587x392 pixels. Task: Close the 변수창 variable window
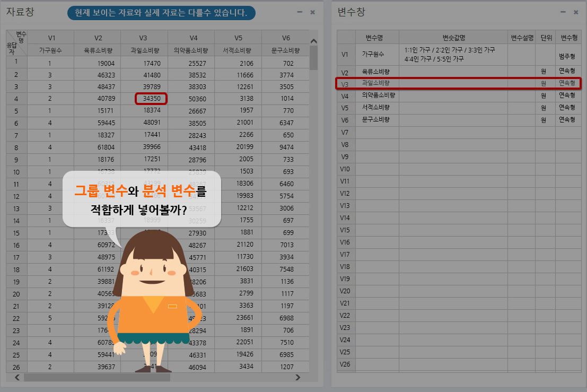[x=576, y=12]
